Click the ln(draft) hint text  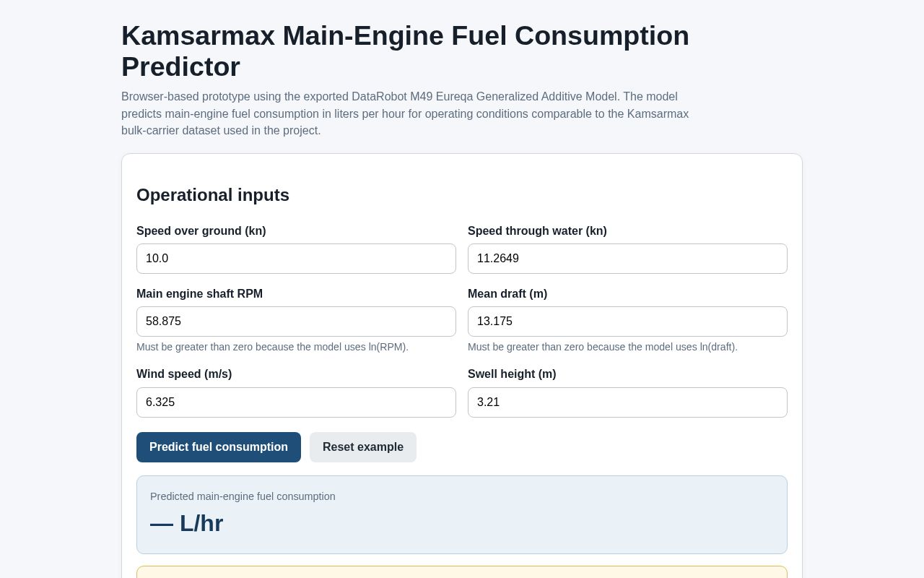pyautogui.click(x=603, y=347)
